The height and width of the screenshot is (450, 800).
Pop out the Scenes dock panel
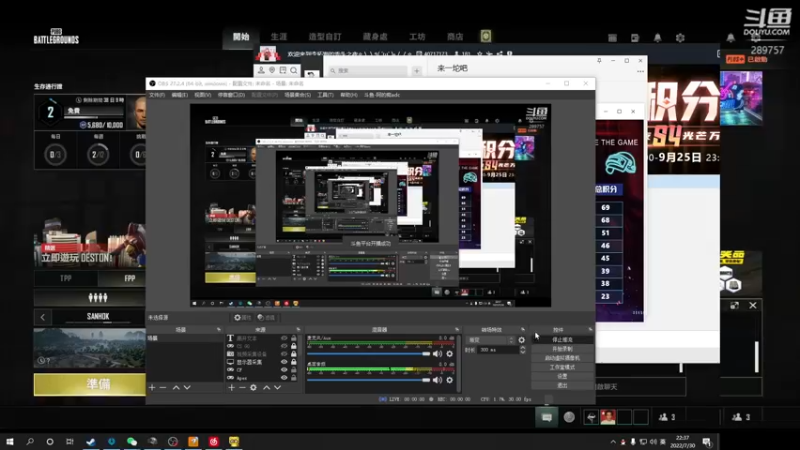point(219,330)
